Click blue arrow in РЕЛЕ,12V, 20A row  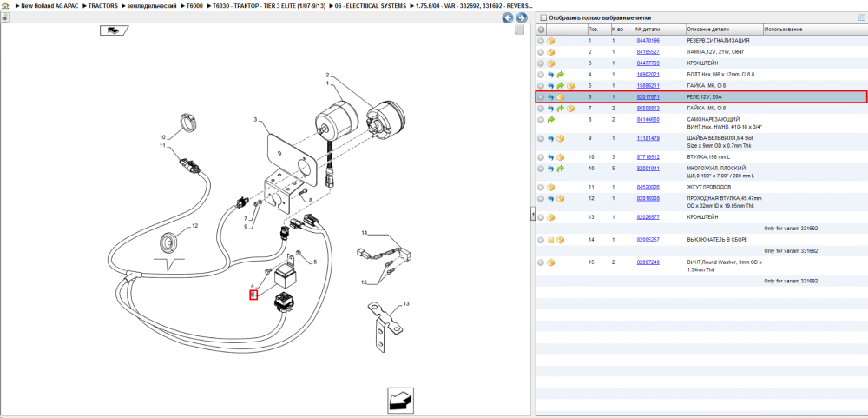pyautogui.click(x=551, y=97)
